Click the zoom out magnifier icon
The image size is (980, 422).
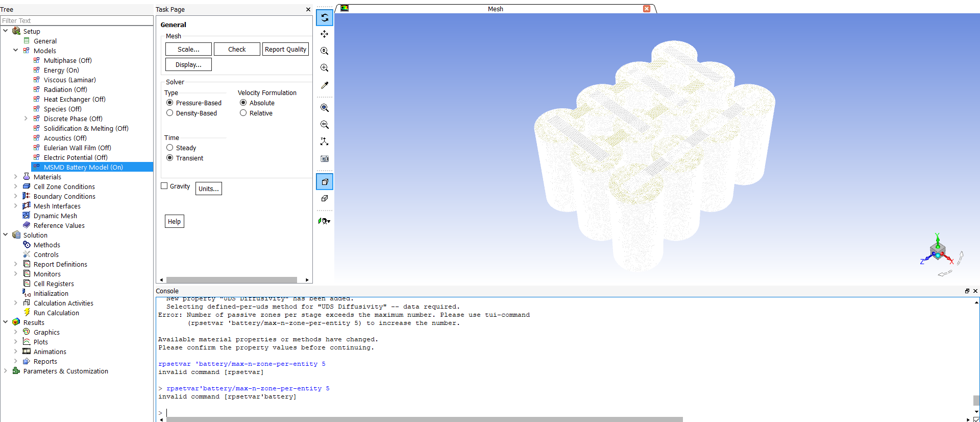tap(324, 125)
